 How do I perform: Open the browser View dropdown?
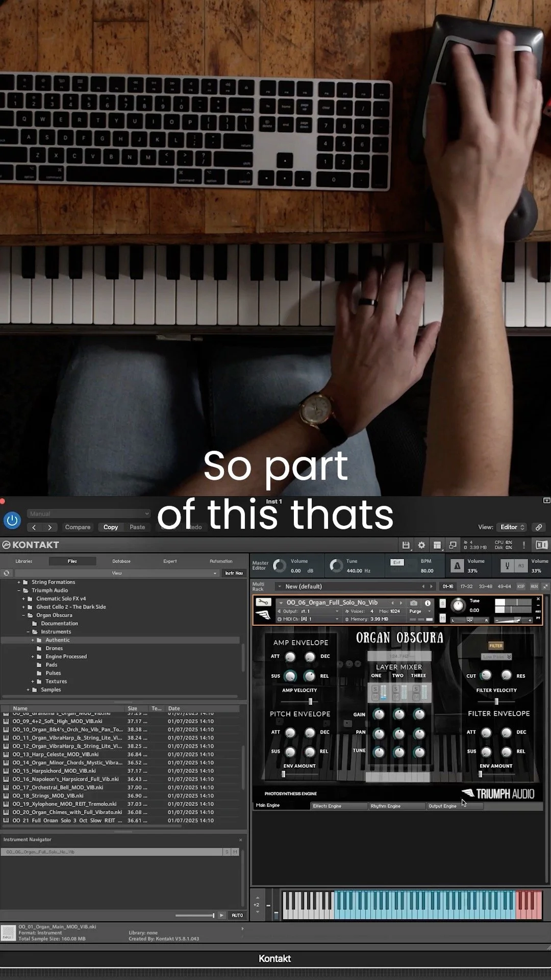(117, 573)
